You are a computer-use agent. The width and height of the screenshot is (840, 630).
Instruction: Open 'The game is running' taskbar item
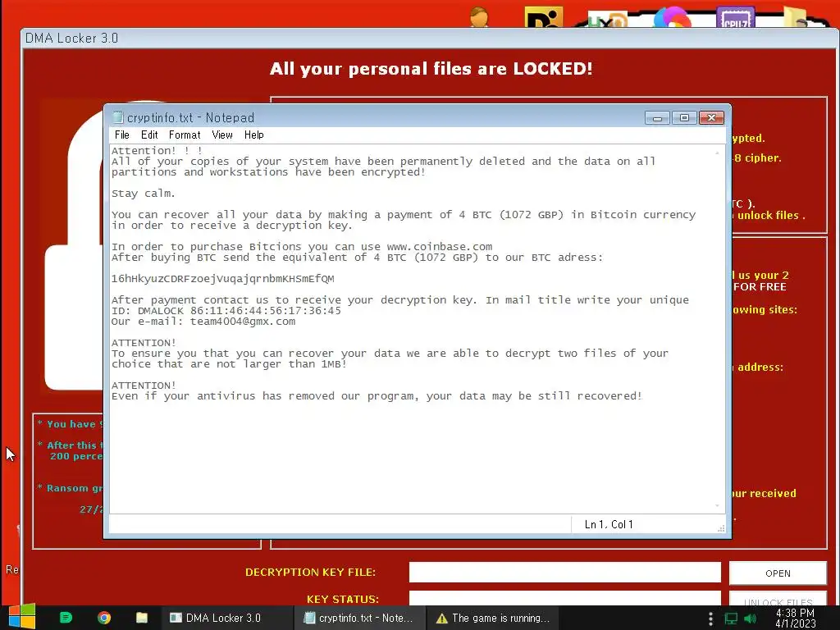coord(493,618)
